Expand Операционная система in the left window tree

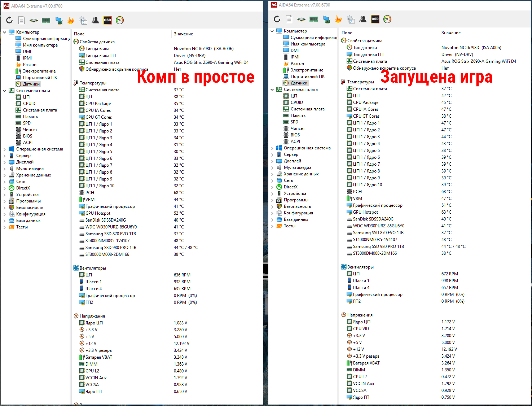4,149
